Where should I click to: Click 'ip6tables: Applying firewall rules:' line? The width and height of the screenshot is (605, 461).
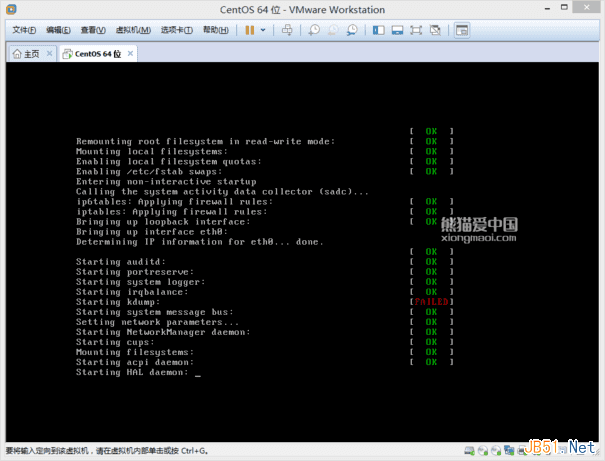click(x=174, y=202)
